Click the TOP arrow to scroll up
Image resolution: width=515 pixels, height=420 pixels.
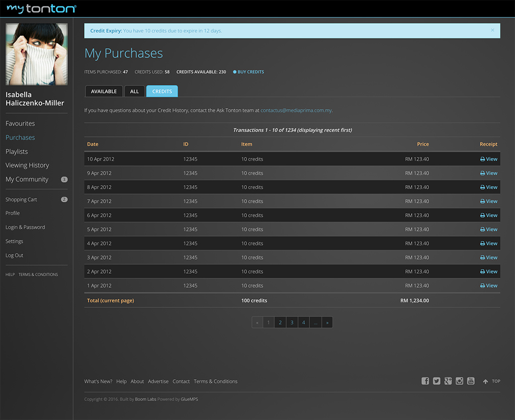(x=491, y=381)
